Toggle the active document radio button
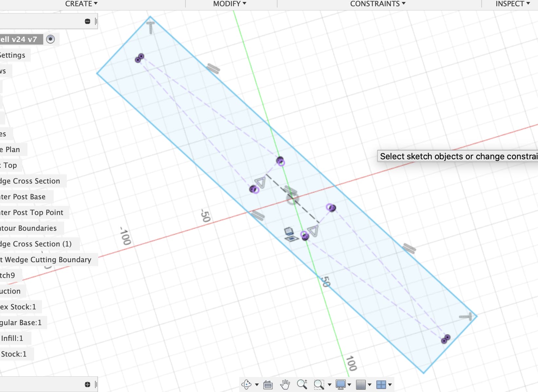The width and height of the screenshot is (538, 392). [50, 39]
